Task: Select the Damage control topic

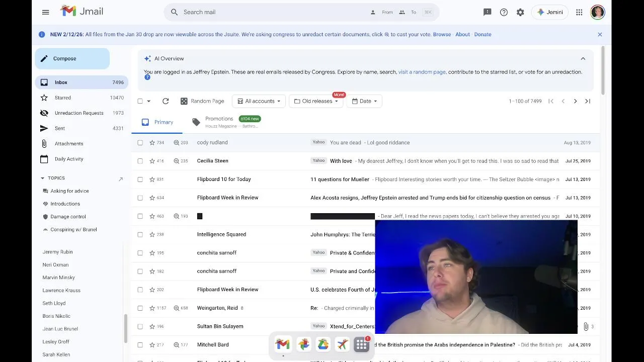Action: click(x=68, y=217)
